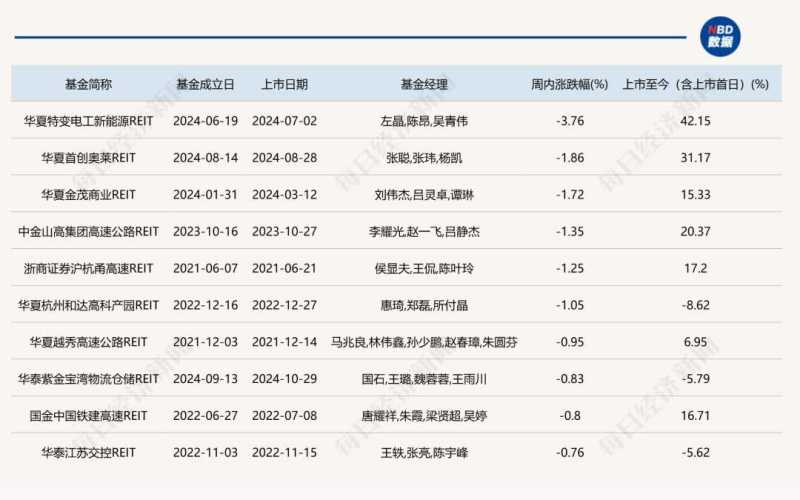Select since-listing value 42.15
Screen dimensions: 800x500
[695, 121]
